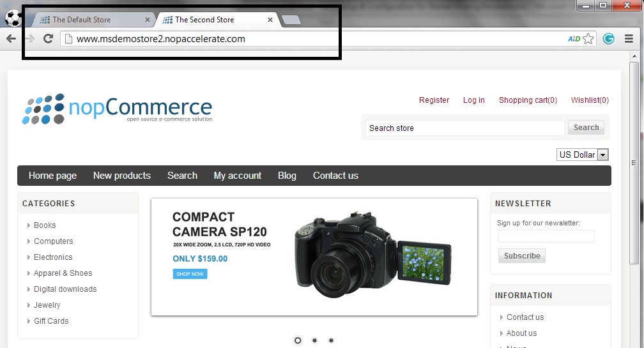The image size is (644, 348).
Task: Open the Log in link
Action: 474,100
